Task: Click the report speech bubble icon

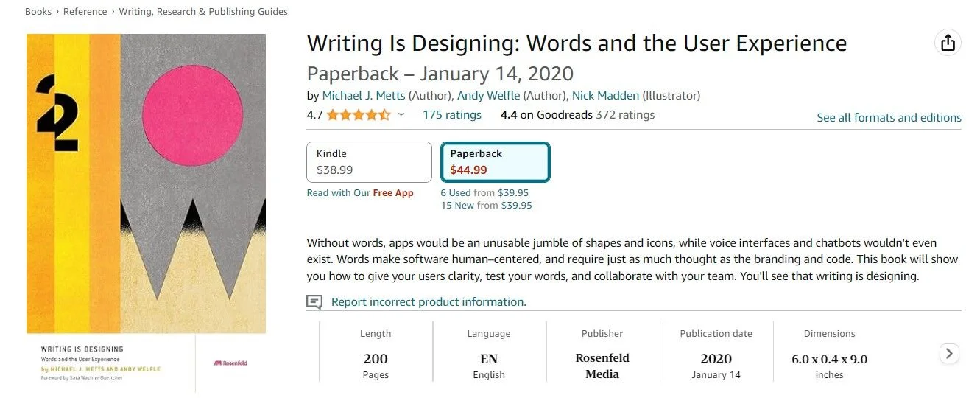Action: coord(314,302)
